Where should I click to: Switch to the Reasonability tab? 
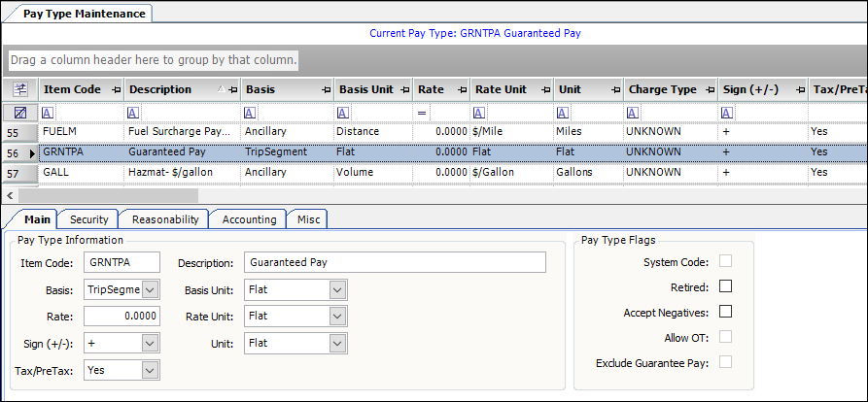point(164,219)
